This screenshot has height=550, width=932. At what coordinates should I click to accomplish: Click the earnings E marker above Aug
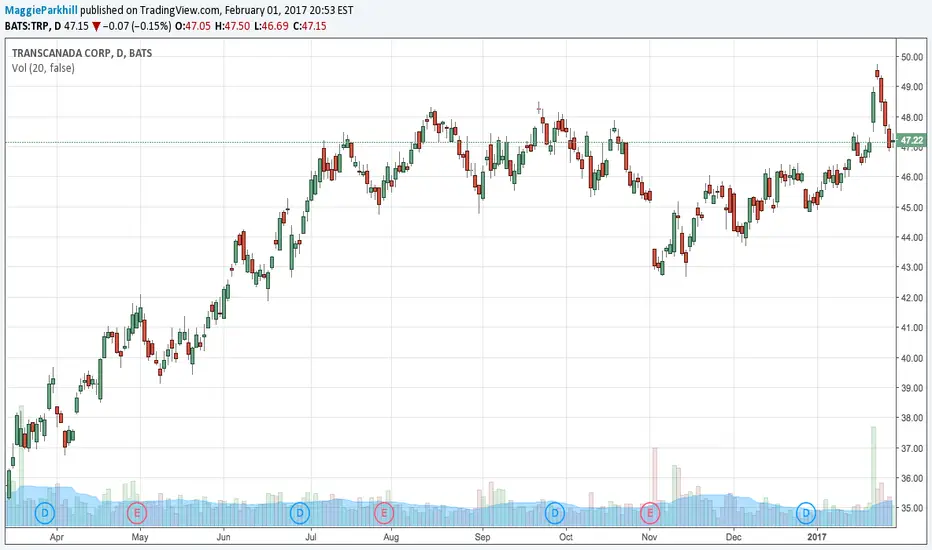[x=383, y=513]
